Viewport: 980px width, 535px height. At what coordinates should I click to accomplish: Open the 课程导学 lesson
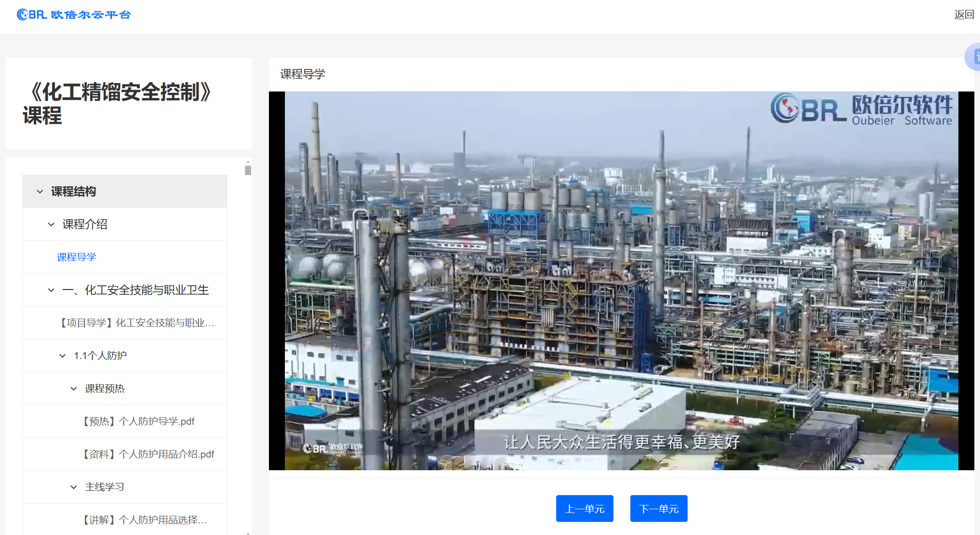(x=77, y=257)
